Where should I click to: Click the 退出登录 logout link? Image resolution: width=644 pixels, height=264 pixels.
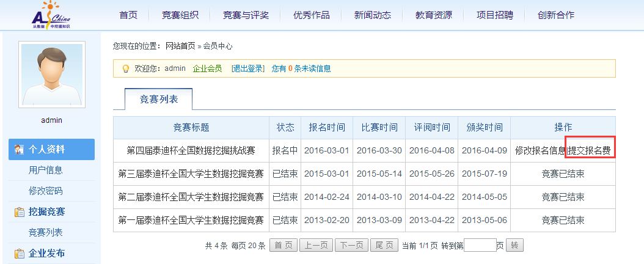(247, 68)
